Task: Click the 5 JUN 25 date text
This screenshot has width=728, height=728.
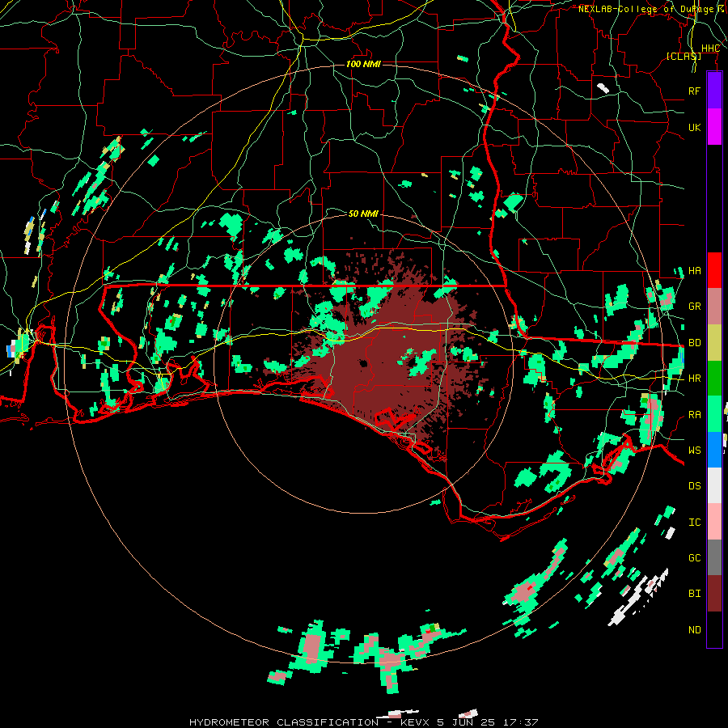Action: click(467, 722)
